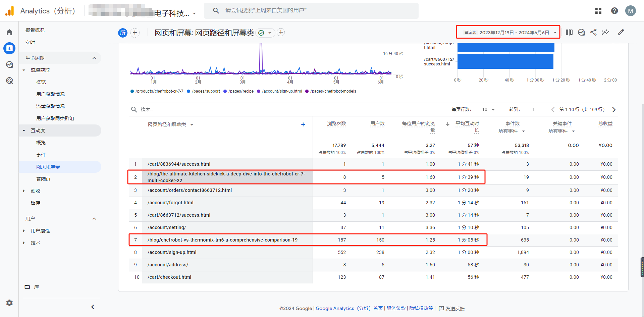Go to Home in left rail

click(9, 32)
